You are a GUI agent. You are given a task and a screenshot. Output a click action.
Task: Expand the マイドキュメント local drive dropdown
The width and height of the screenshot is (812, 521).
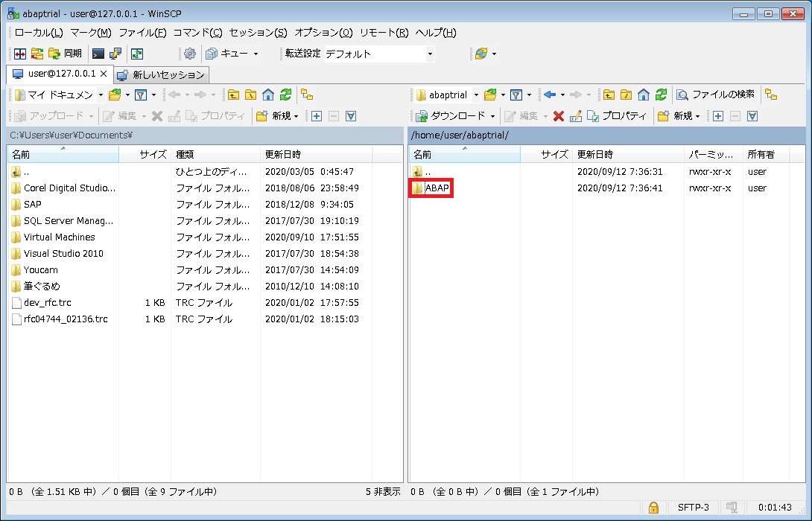point(101,95)
